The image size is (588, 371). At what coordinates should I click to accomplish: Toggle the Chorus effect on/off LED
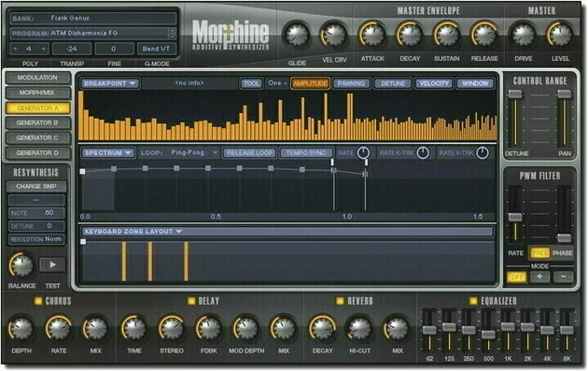[x=38, y=301]
